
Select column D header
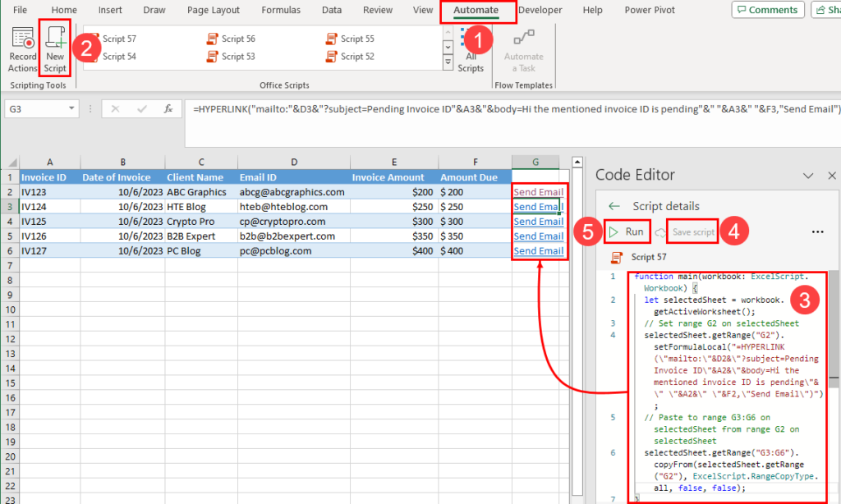tap(293, 162)
